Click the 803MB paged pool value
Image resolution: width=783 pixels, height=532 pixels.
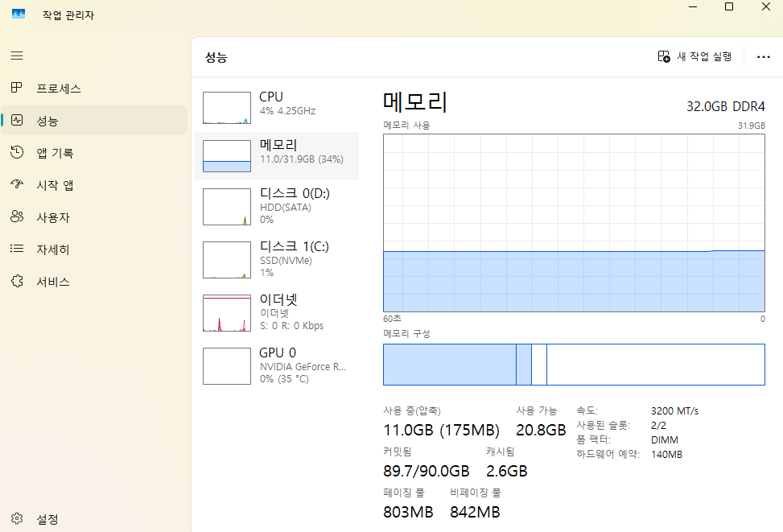point(408,512)
